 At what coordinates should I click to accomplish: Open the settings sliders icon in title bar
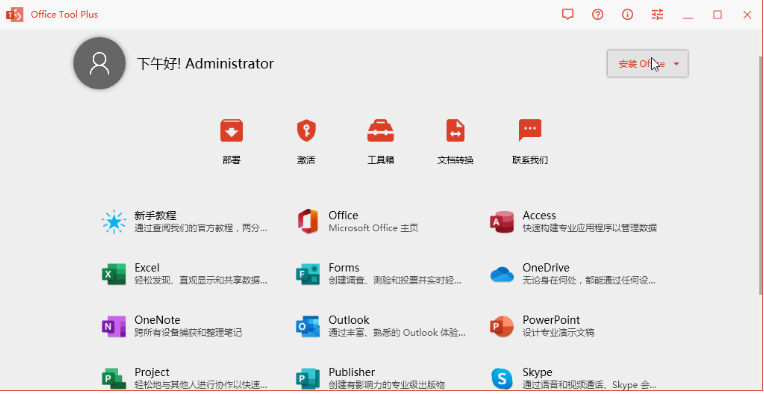coord(657,15)
